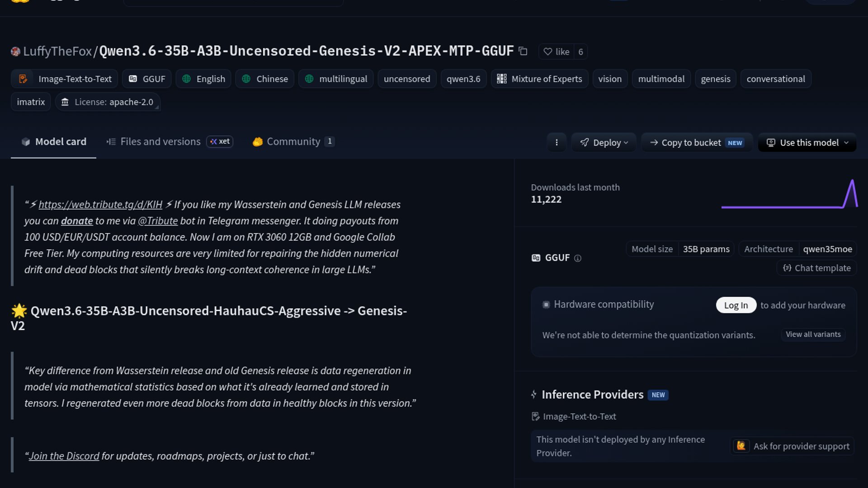The height and width of the screenshot is (488, 868).
Task: Click the Inference Providers NEW badge
Action: click(658, 395)
